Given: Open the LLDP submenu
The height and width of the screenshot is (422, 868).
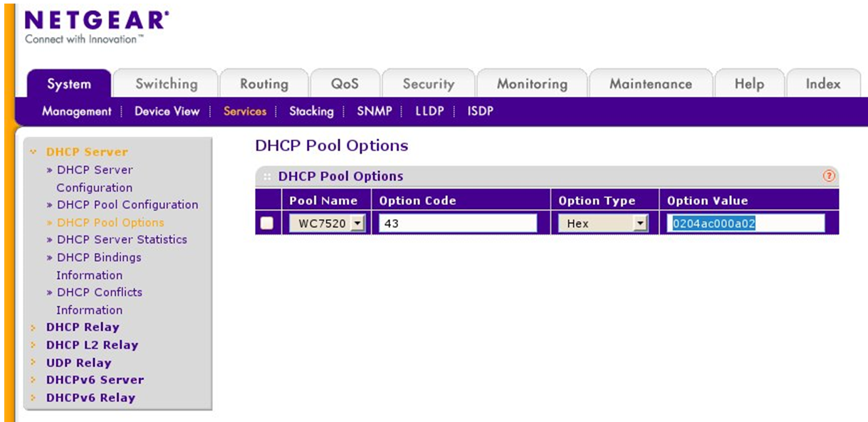Looking at the screenshot, I should pos(429,112).
